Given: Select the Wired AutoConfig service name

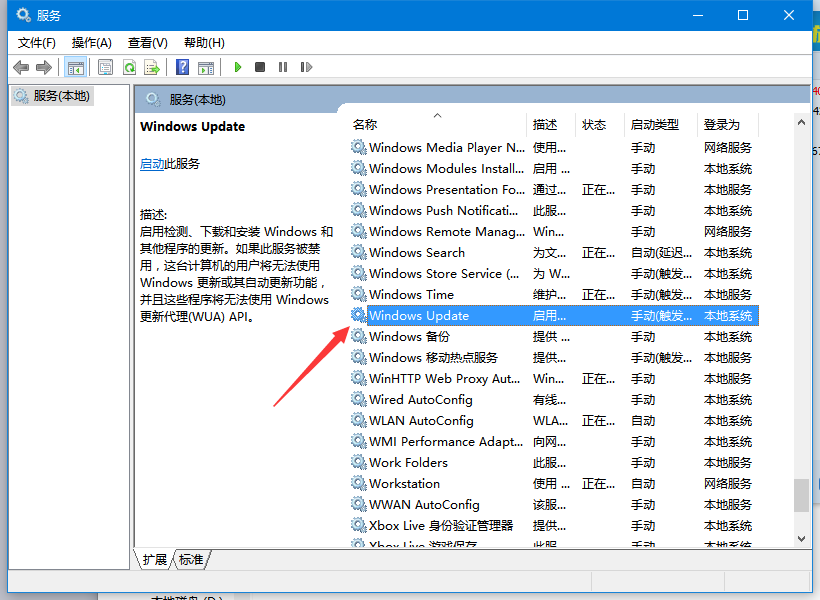Looking at the screenshot, I should [x=421, y=400].
